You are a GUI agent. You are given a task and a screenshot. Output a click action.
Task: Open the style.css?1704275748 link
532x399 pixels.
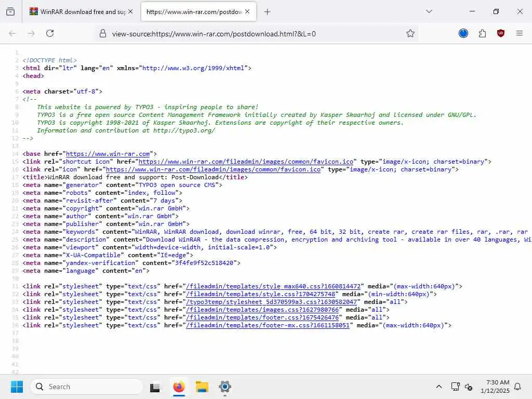(x=261, y=294)
